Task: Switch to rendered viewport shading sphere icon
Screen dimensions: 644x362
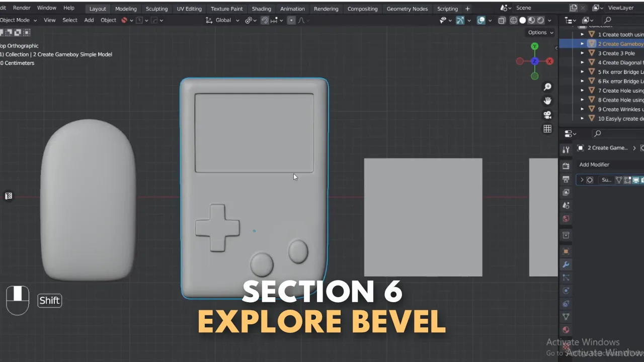Action: point(540,20)
